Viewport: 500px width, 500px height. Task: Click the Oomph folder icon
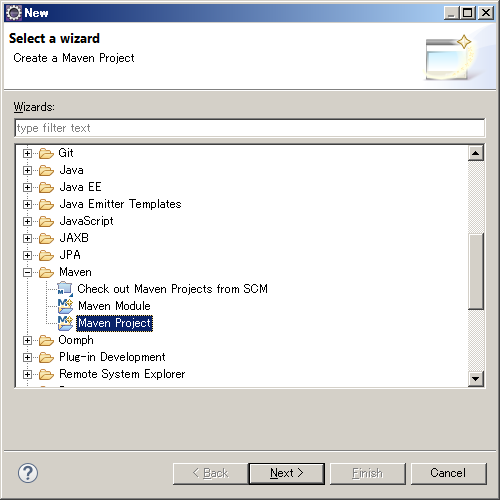point(46,340)
